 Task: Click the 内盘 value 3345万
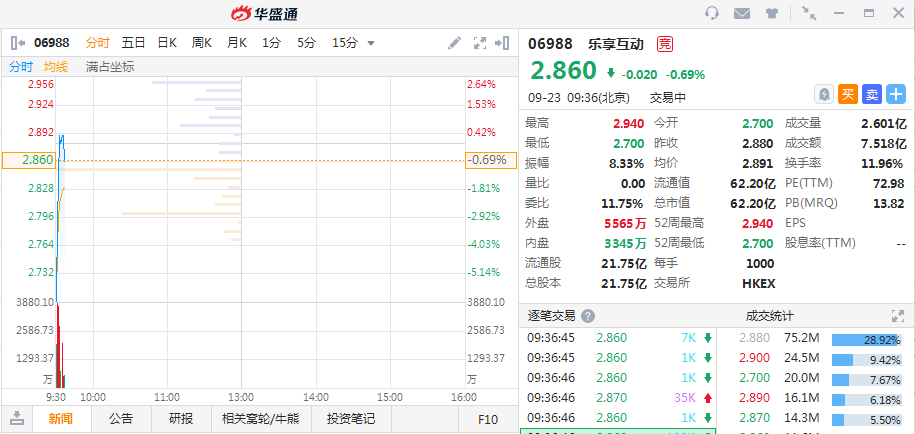point(625,243)
